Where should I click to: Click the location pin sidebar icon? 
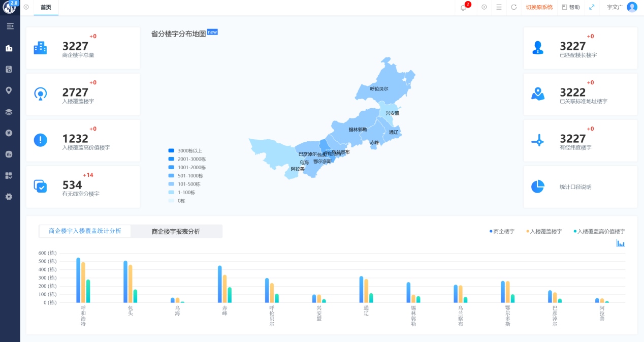[x=9, y=90]
